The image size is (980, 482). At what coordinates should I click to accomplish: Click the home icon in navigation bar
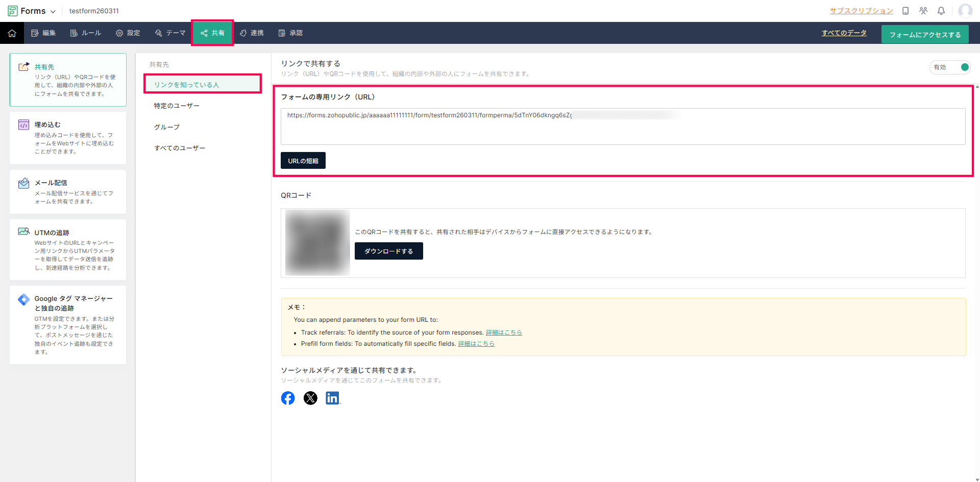click(12, 33)
